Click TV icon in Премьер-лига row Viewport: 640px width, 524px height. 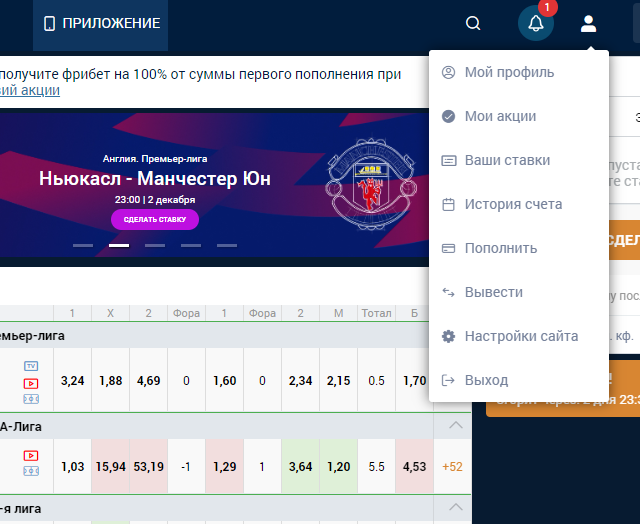point(31,366)
